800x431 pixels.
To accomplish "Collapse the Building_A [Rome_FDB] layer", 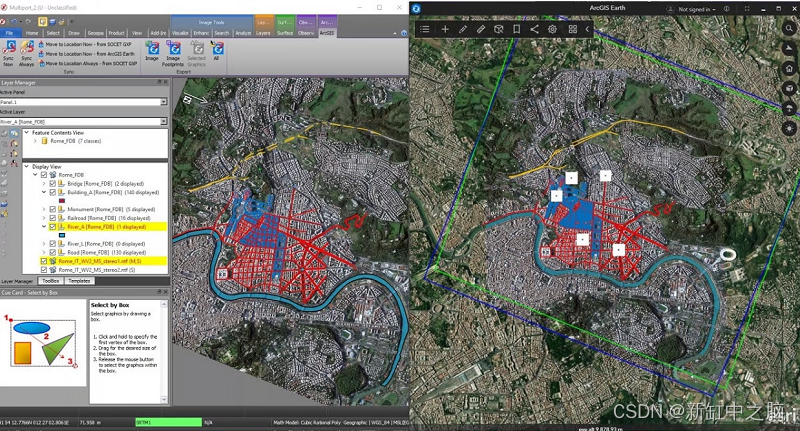I will point(44,192).
